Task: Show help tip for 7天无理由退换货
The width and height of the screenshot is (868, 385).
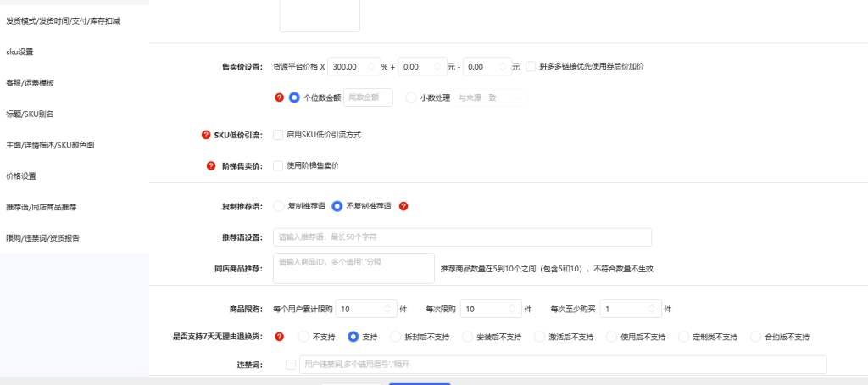Action: pos(280,337)
